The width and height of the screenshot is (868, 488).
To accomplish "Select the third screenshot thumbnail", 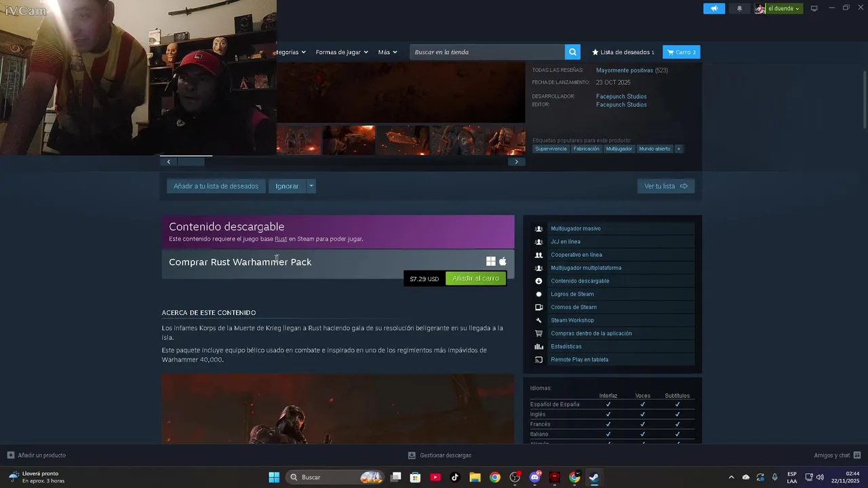I will pyautogui.click(x=403, y=140).
